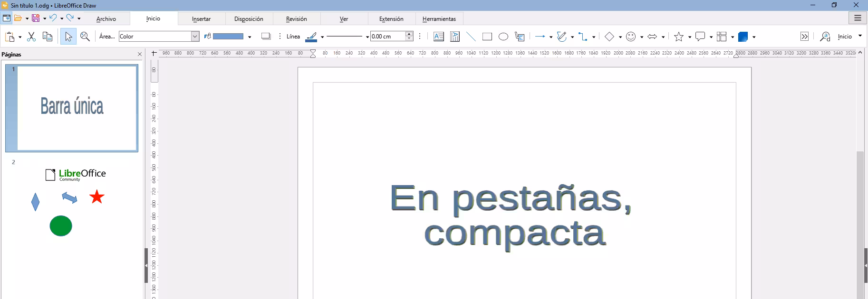Switch to the Ver tab
868x299 pixels.
(344, 19)
